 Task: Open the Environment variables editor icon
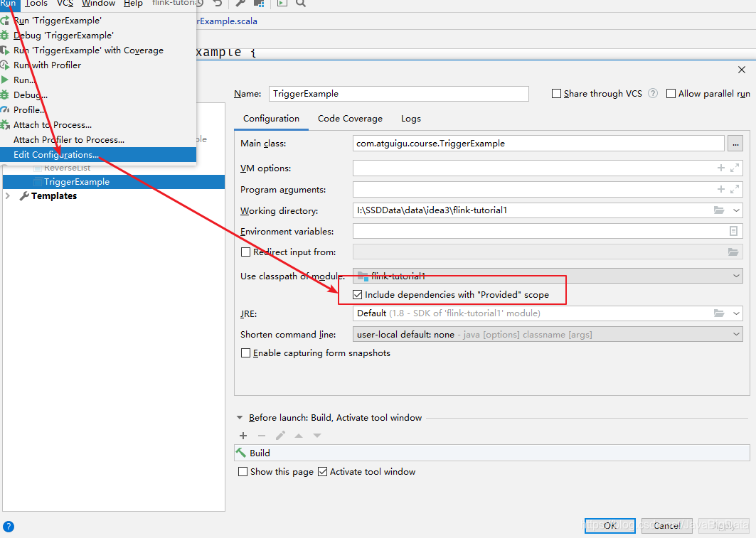click(x=733, y=231)
